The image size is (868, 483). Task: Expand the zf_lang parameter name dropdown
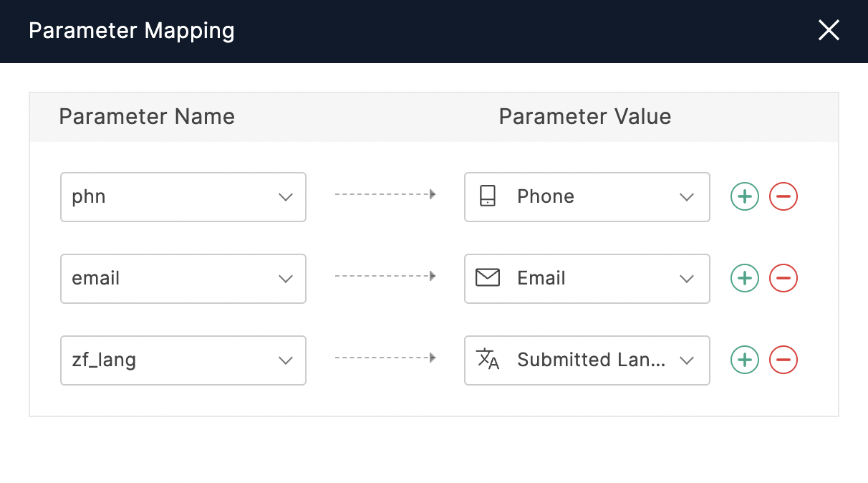pyautogui.click(x=183, y=360)
